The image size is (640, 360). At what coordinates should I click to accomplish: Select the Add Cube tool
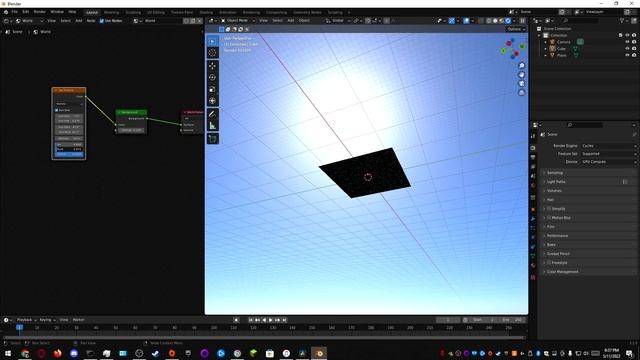coord(212,139)
